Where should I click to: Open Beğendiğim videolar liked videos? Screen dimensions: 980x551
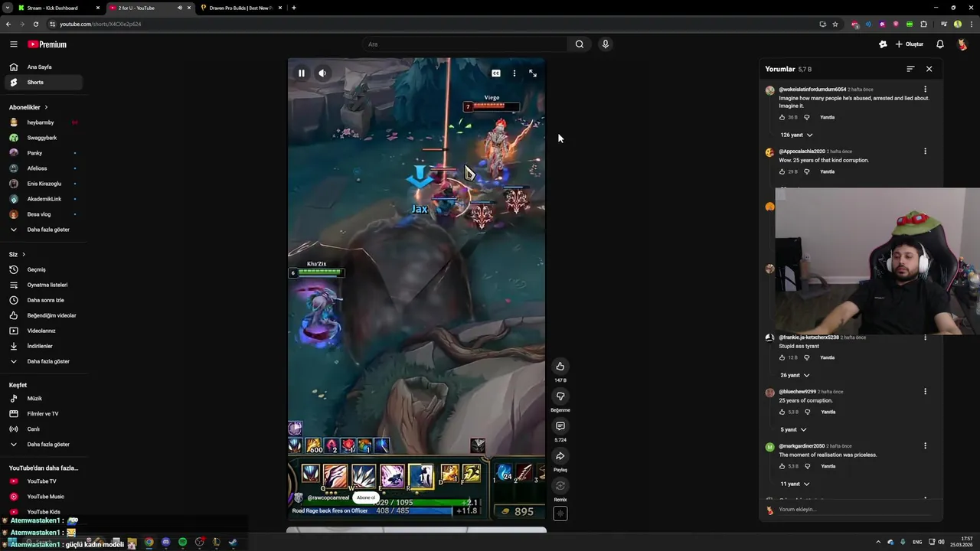(43, 315)
